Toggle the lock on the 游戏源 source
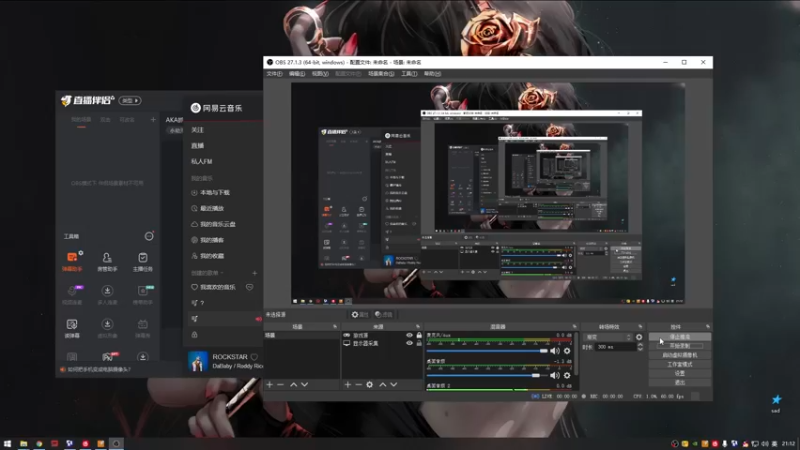This screenshot has height=450, width=800. point(419,335)
